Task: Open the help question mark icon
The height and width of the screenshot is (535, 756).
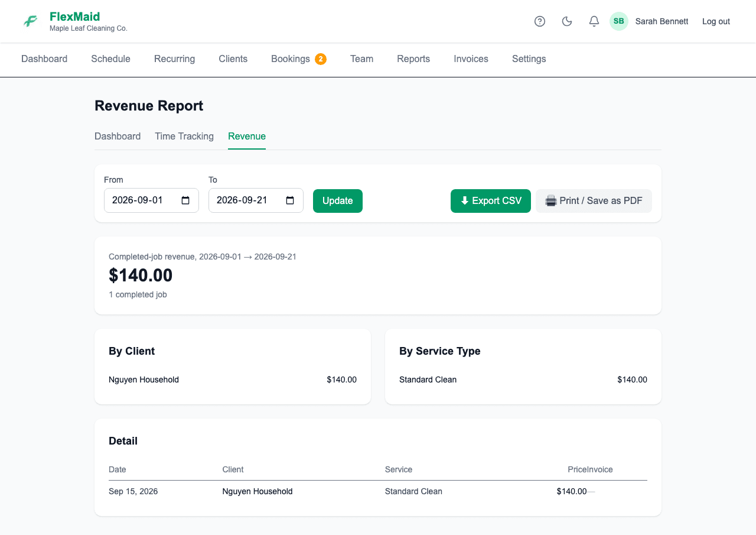Action: coord(540,21)
